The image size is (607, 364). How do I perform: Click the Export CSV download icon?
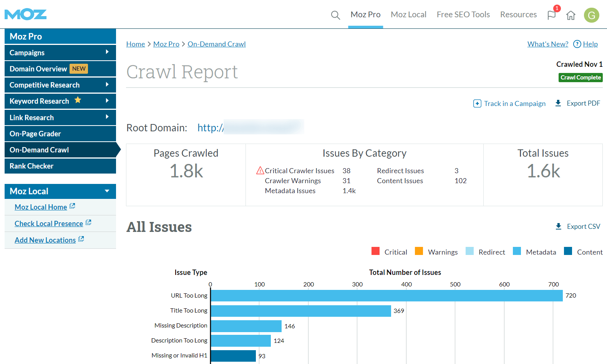pyautogui.click(x=559, y=227)
